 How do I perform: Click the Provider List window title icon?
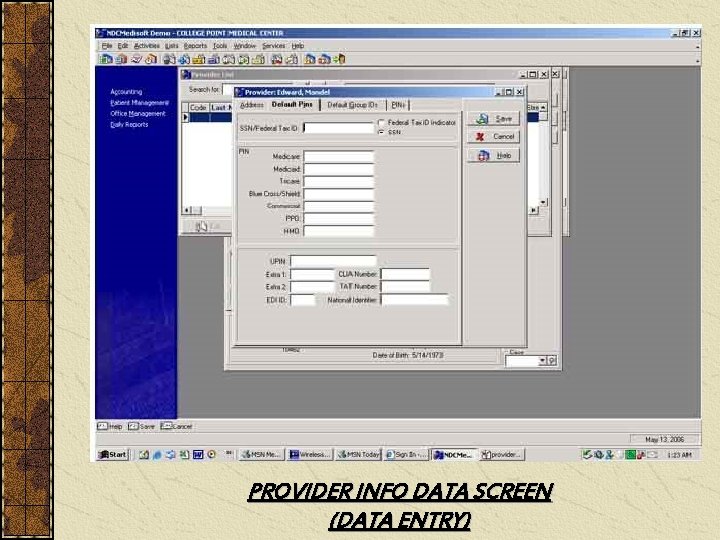pyautogui.click(x=186, y=74)
